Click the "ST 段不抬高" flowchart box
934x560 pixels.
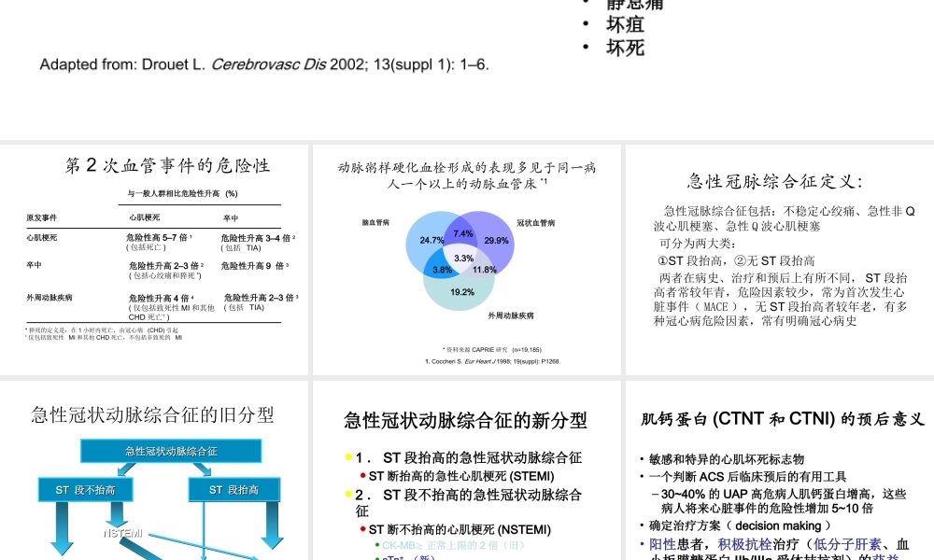(x=84, y=489)
